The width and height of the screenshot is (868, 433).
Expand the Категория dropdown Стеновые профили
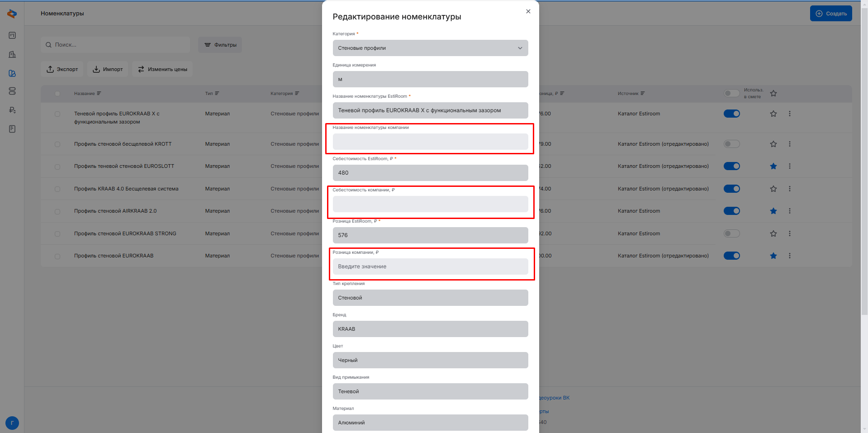pos(430,48)
